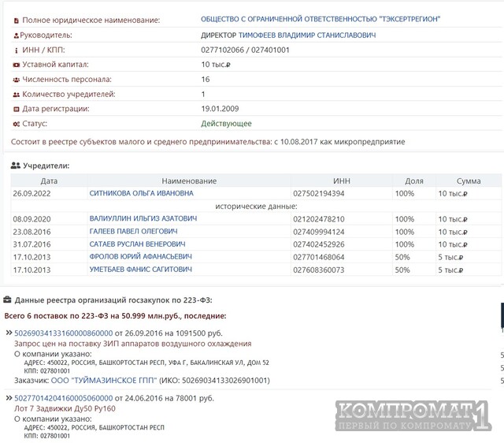Open procurement number 50269034133160000860000
This screenshot has height=443, width=504.
tap(64, 333)
